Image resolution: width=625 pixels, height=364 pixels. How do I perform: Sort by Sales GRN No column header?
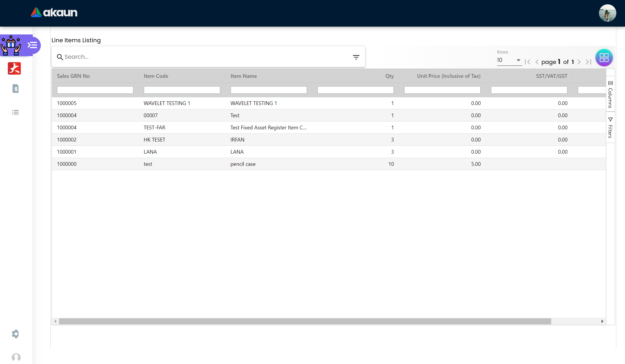coord(73,76)
